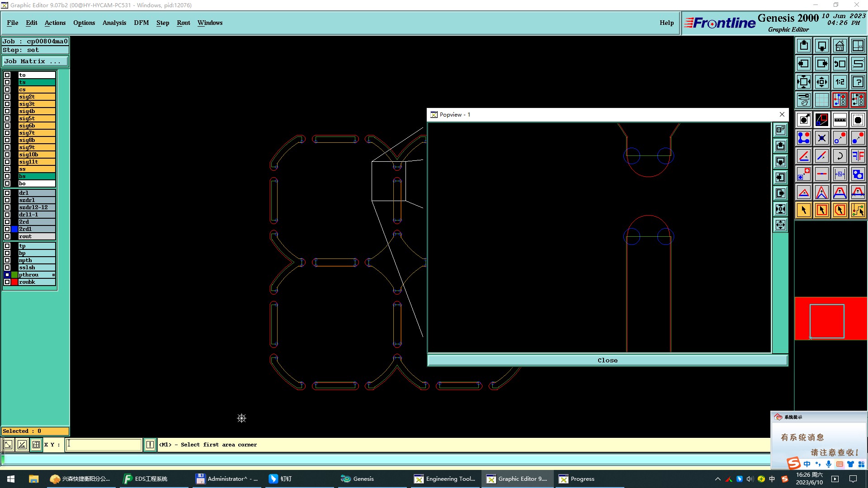The height and width of the screenshot is (488, 868).
Task: Toggle the 'to' layer checkbox
Action: point(7,75)
